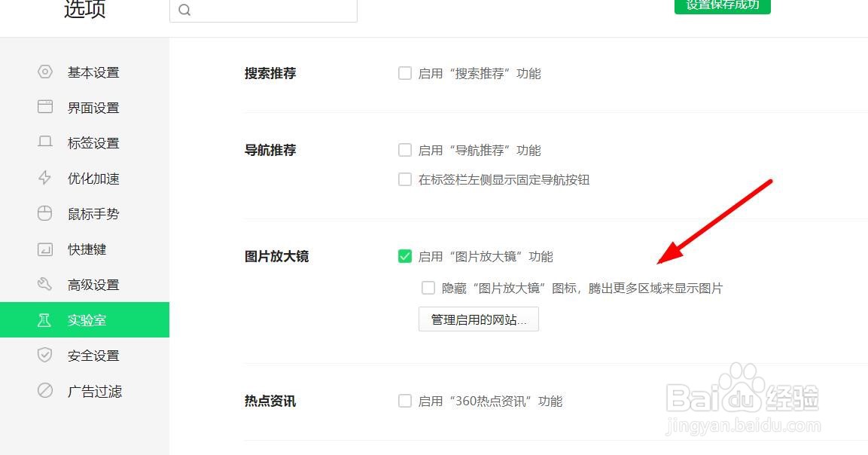Check 隐藏图片放大镜图标 option
The width and height of the screenshot is (868, 455).
428,288
